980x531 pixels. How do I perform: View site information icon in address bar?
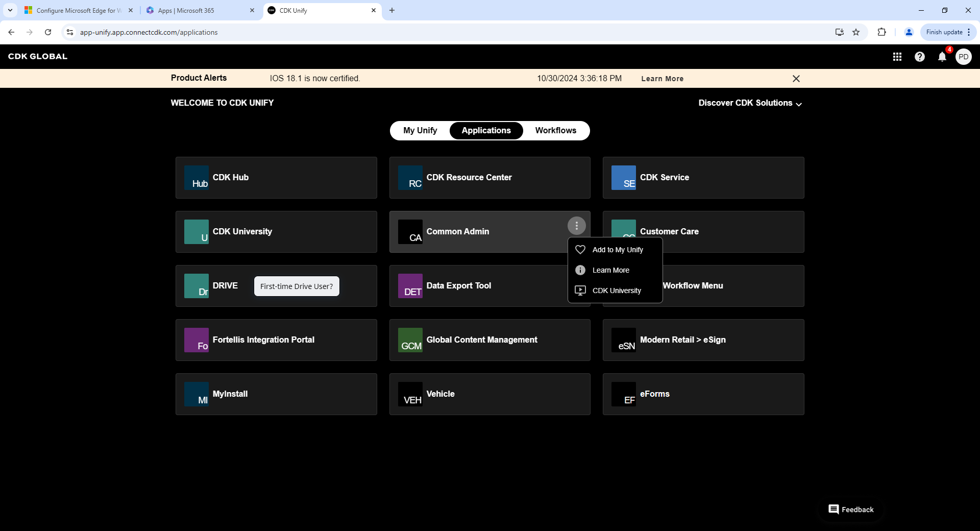(x=70, y=32)
